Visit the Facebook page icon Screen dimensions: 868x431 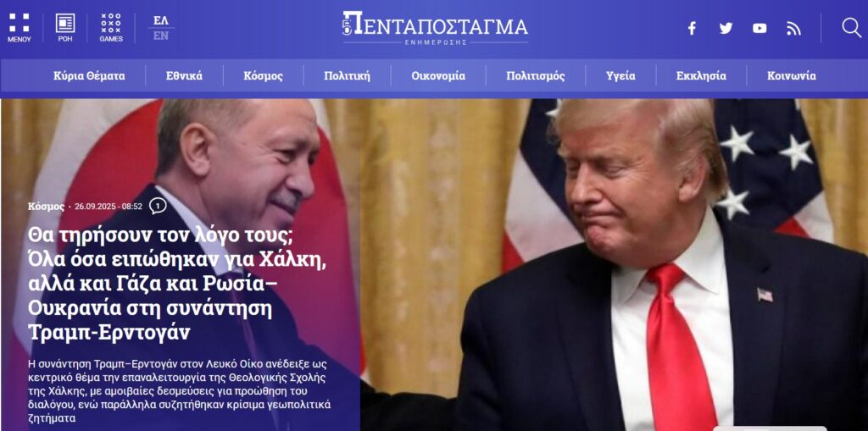pos(692,28)
